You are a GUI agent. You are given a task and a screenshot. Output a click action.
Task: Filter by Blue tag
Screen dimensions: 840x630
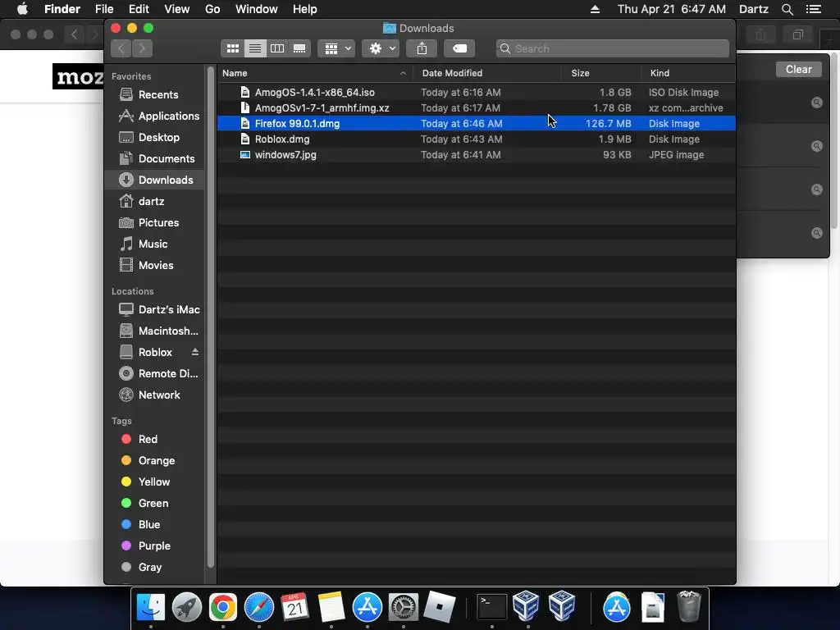155,524
